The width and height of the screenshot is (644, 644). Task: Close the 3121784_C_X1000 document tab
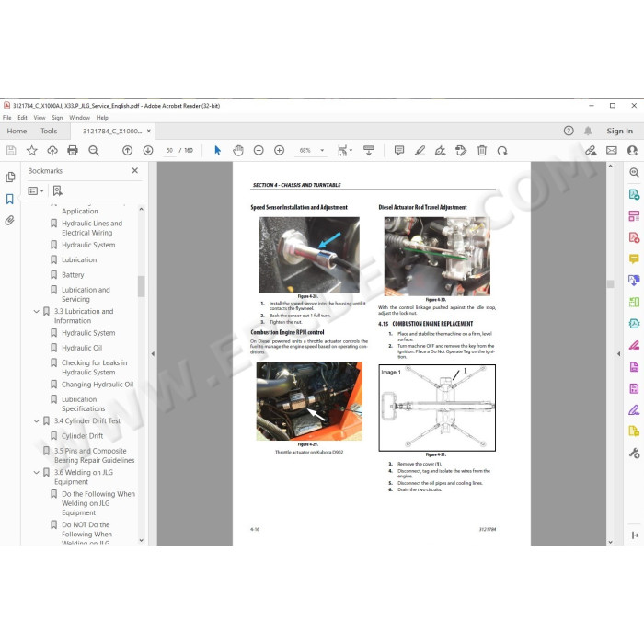(x=149, y=131)
